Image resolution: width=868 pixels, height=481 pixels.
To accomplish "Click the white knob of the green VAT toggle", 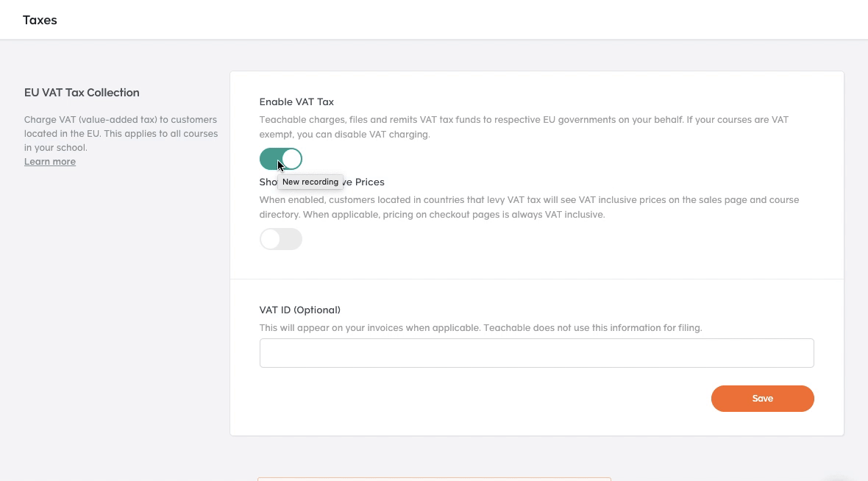I will pos(292,159).
